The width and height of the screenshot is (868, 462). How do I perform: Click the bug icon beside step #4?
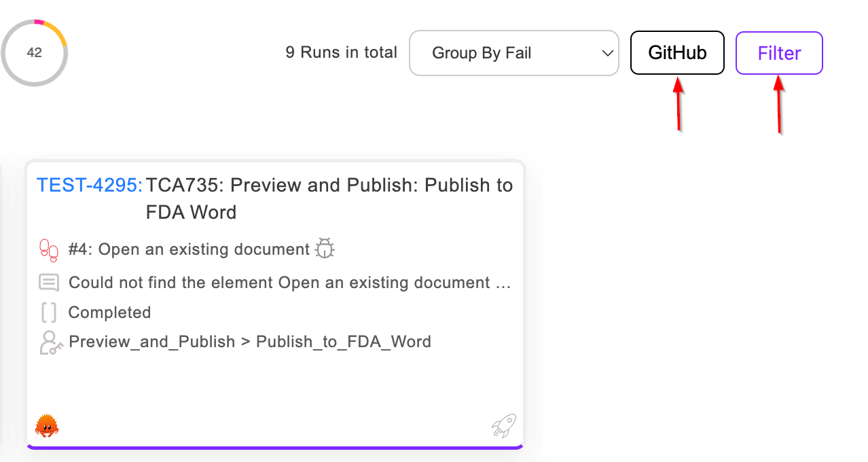325,249
